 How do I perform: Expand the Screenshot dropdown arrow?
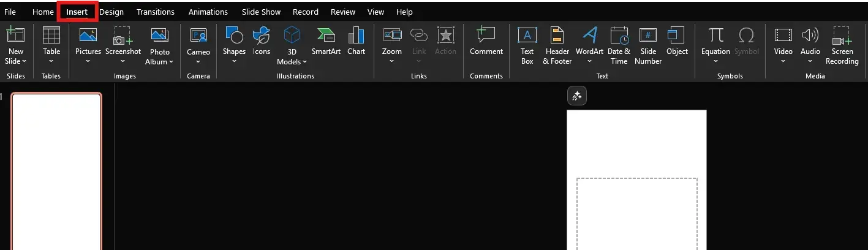(123, 61)
